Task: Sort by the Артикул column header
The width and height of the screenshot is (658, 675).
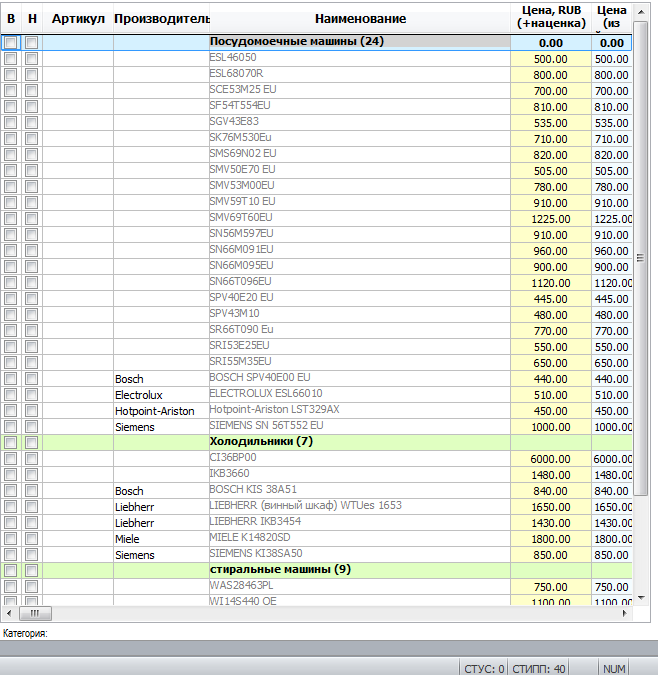Action: pos(78,19)
